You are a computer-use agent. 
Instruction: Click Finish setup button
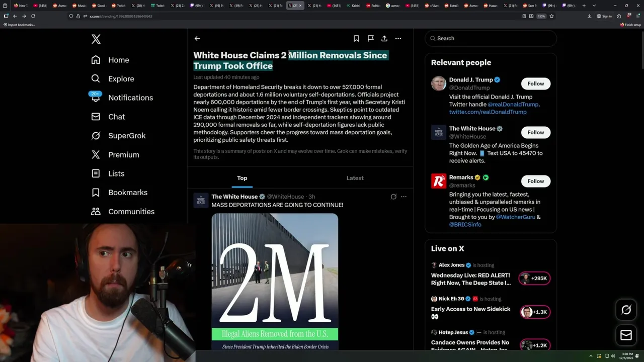click(630, 25)
